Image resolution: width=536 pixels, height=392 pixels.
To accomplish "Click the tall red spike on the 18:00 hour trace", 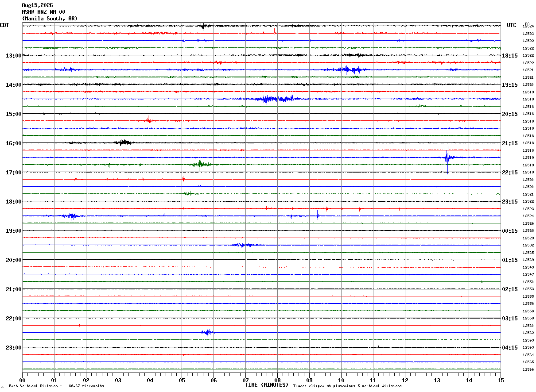I will pyautogui.click(x=359, y=208).
